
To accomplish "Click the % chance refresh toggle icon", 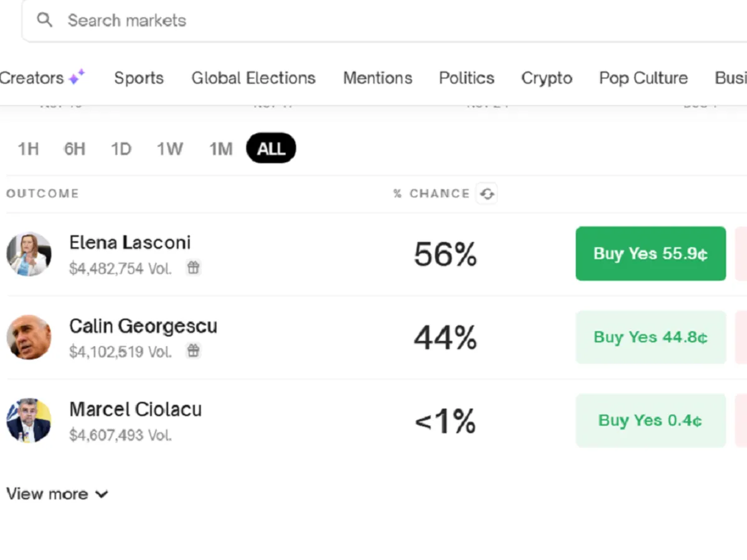I will 487,194.
